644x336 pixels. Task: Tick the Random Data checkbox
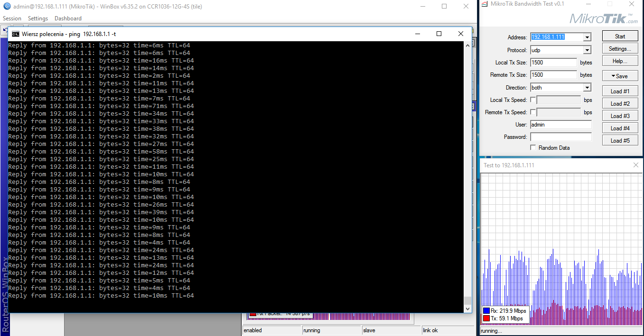pos(533,148)
